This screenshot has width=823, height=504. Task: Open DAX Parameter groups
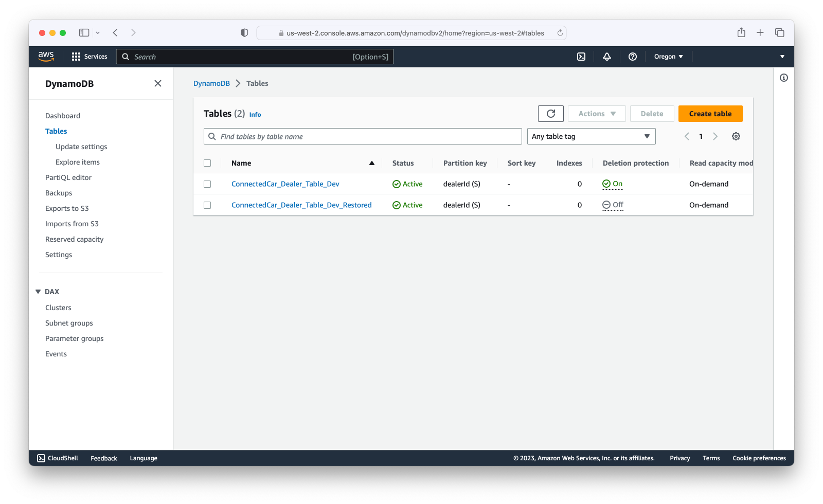point(75,338)
